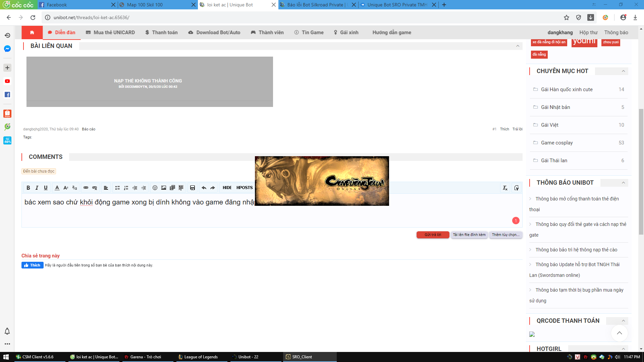Image resolution: width=644 pixels, height=362 pixels.
Task: Toggle bold formatting in the editor
Action: pos(28,188)
